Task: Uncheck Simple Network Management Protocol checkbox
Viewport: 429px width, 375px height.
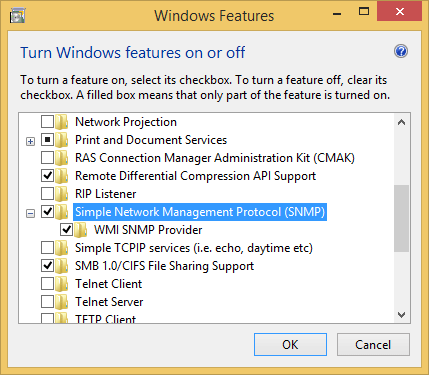Action: pyautogui.click(x=47, y=212)
